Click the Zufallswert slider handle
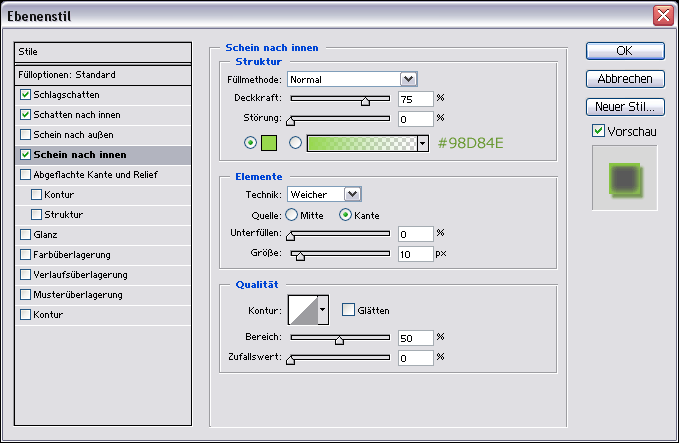 point(291,361)
